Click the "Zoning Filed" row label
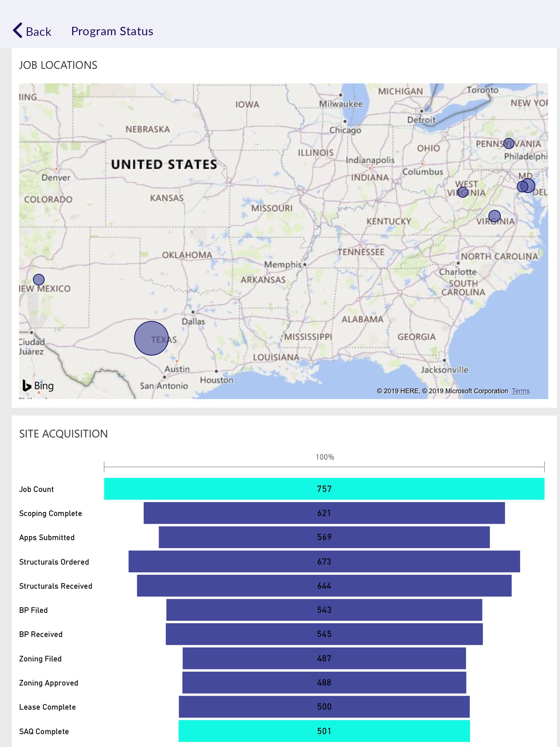Viewport: 560px width, 747px height. [40, 658]
